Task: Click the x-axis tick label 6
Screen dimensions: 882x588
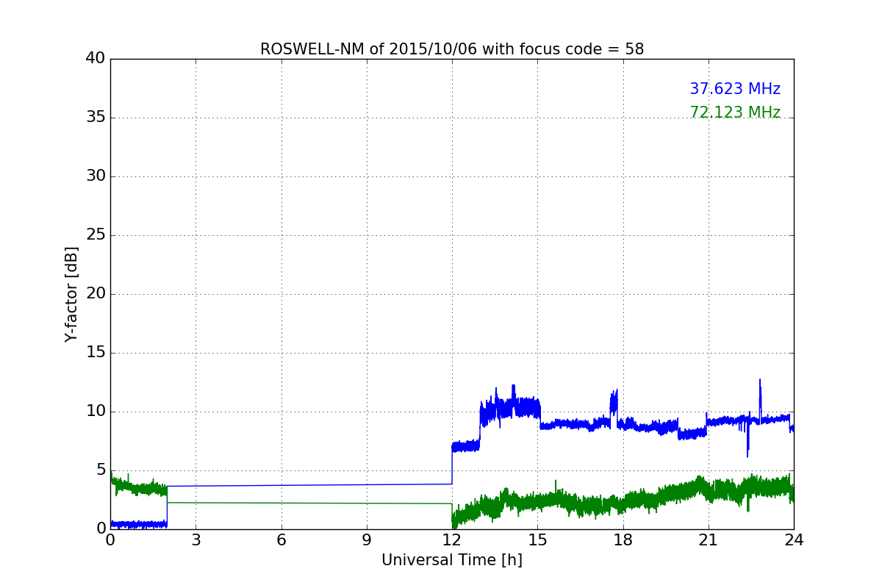Action: click(x=281, y=540)
